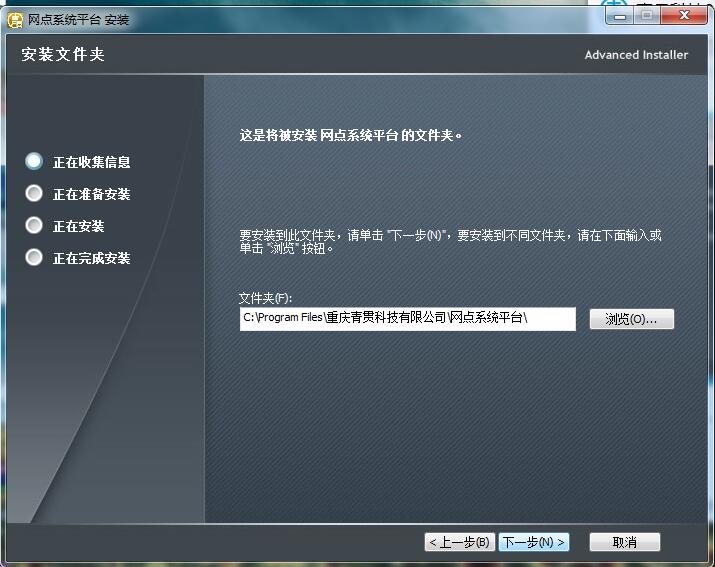The height and width of the screenshot is (567, 715).
Task: Click the disabled maximize window button
Action: click(648, 15)
